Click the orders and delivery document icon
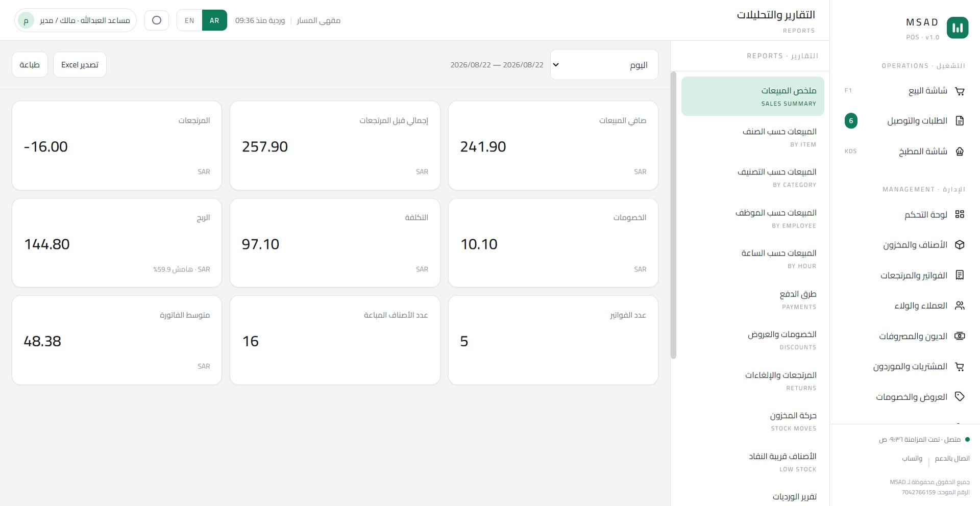This screenshot has height=506, width=980. pos(960,121)
